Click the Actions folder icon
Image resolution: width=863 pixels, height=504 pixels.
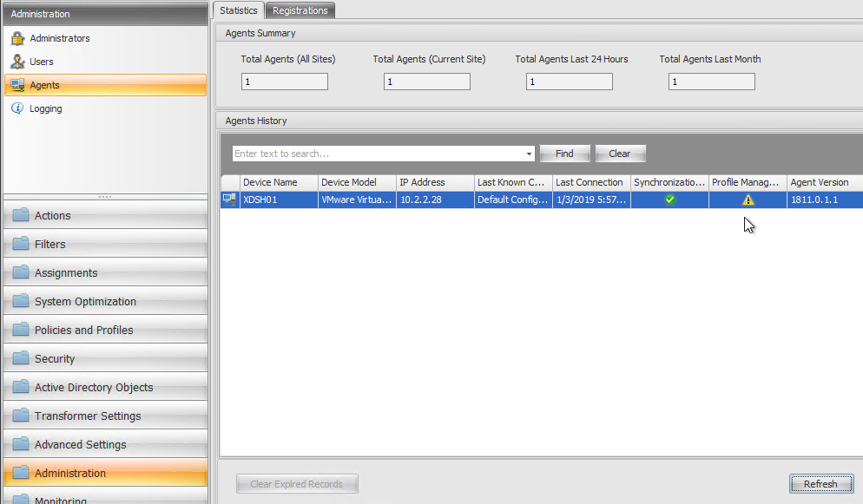pos(21,215)
